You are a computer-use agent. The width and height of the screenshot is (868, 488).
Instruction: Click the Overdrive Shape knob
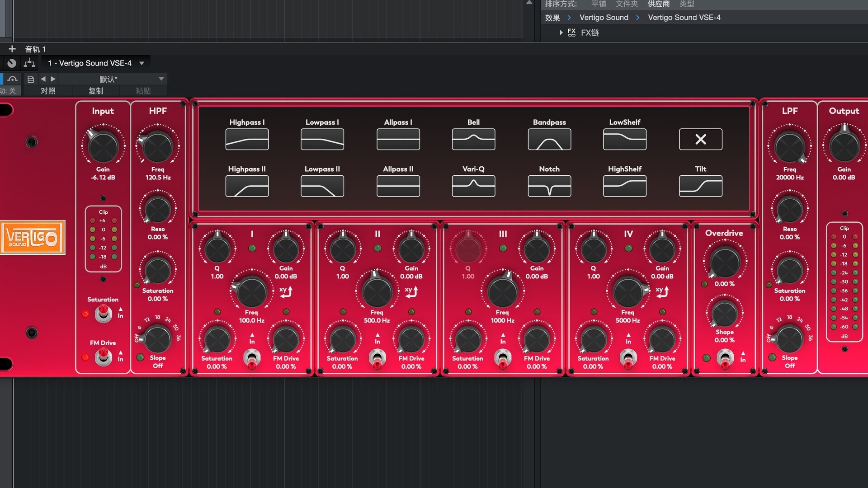coord(725,314)
